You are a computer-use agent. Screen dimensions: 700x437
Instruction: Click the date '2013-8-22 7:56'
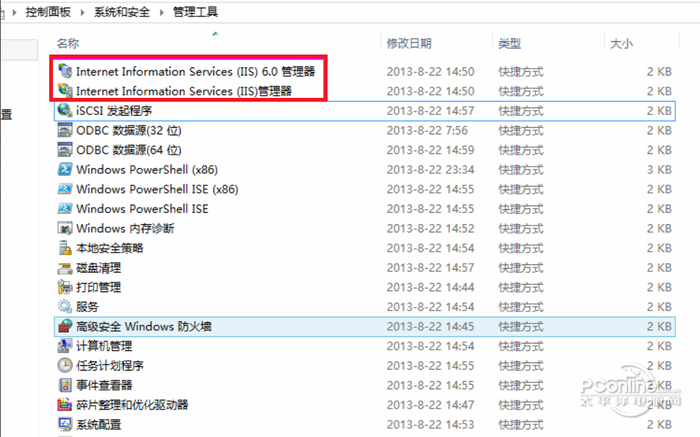427,130
